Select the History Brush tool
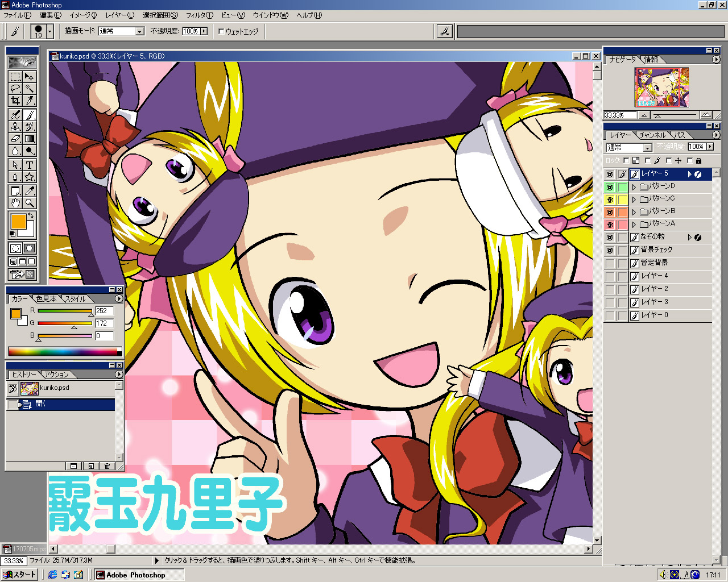 pos(30,127)
